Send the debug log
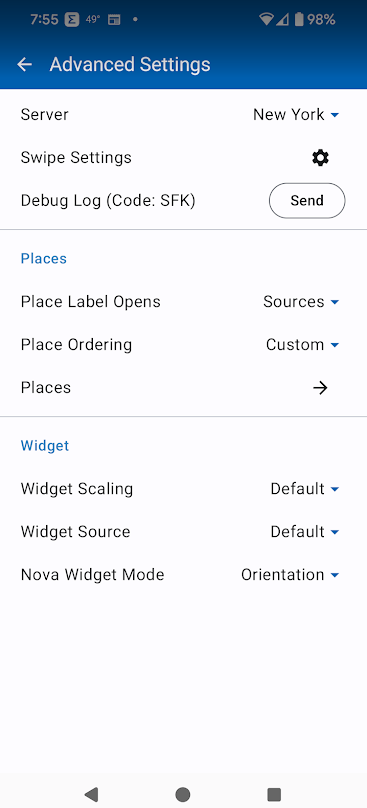The width and height of the screenshot is (367, 808). 307,200
